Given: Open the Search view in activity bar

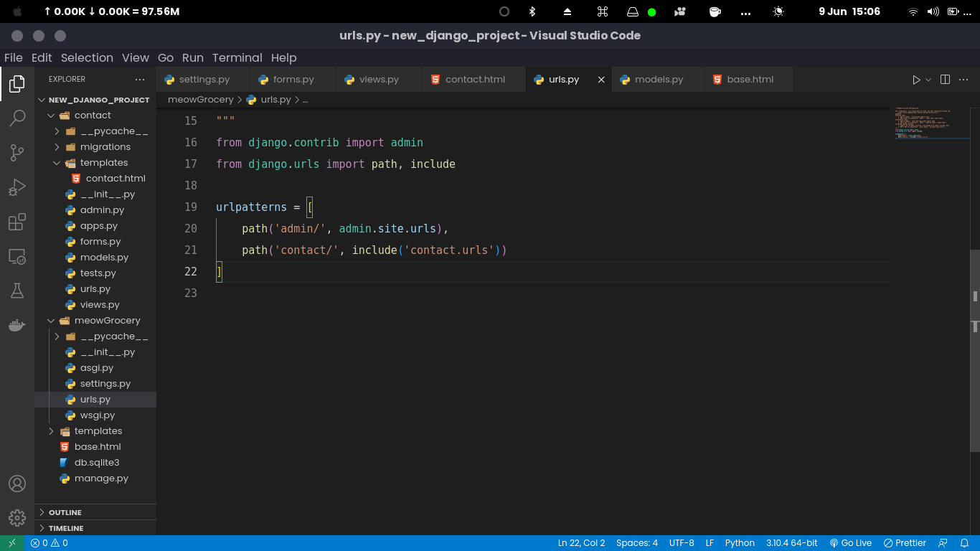Looking at the screenshot, I should (17, 118).
